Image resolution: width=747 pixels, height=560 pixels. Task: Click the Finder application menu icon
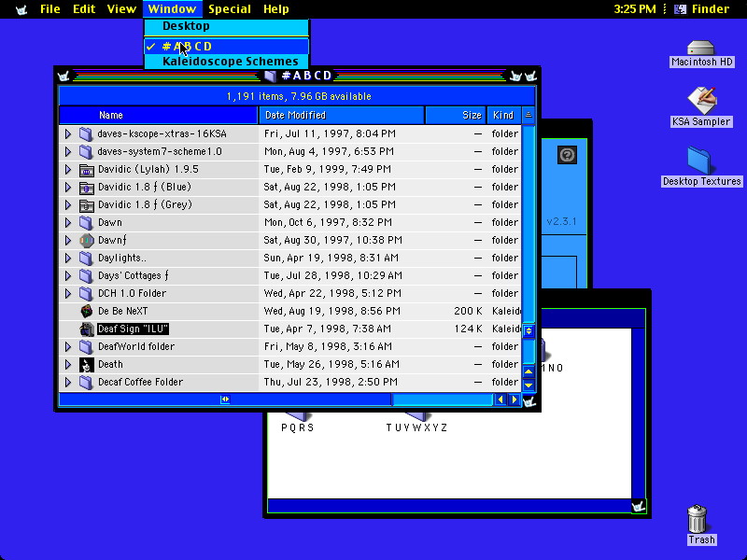coord(681,9)
